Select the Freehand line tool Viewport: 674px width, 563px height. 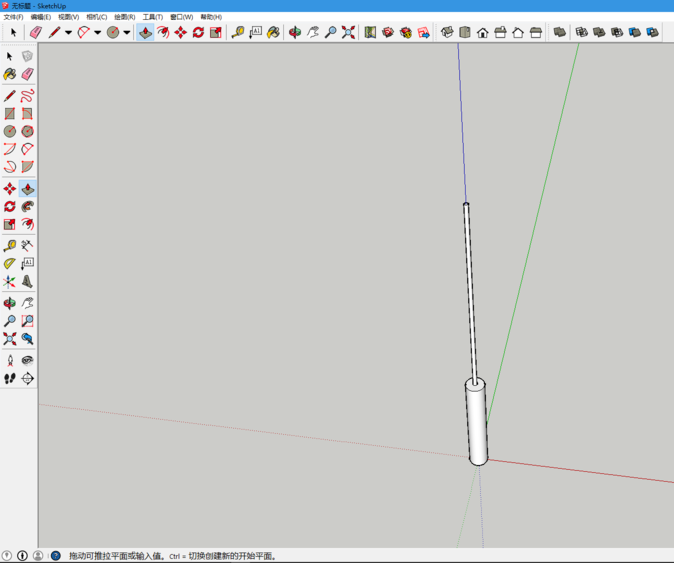coord(28,96)
